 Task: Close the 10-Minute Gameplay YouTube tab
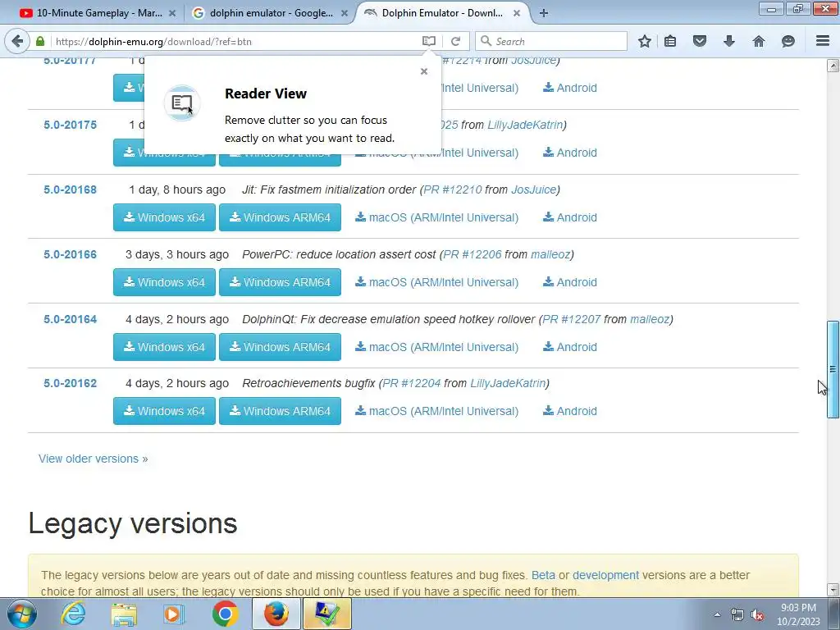172,13
